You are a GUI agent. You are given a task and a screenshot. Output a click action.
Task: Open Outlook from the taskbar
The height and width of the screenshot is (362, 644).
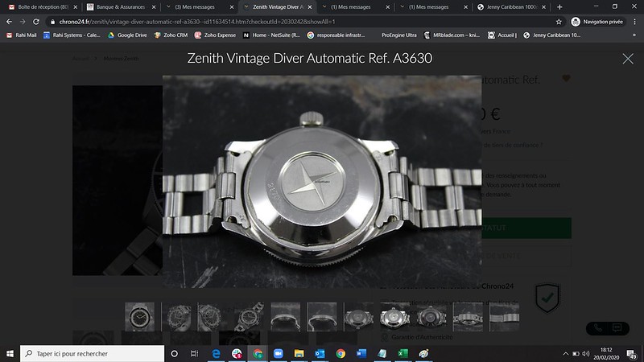(x=320, y=353)
